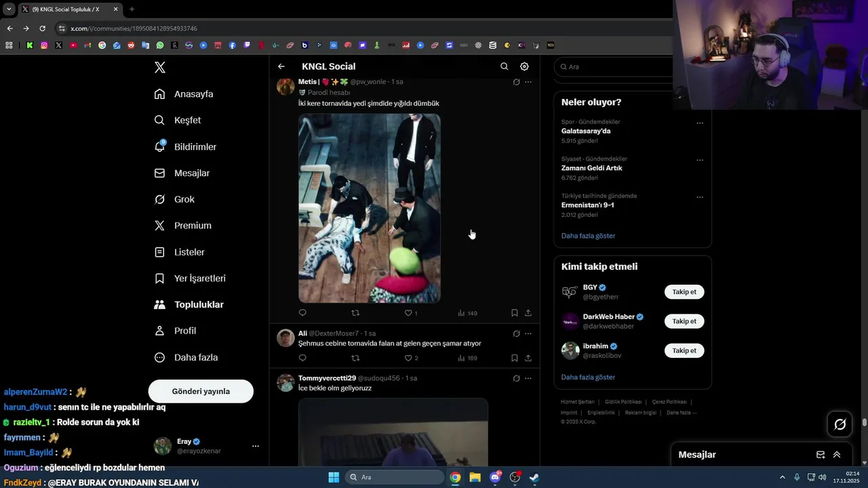
Task: Click the browser address bar
Action: (359, 28)
